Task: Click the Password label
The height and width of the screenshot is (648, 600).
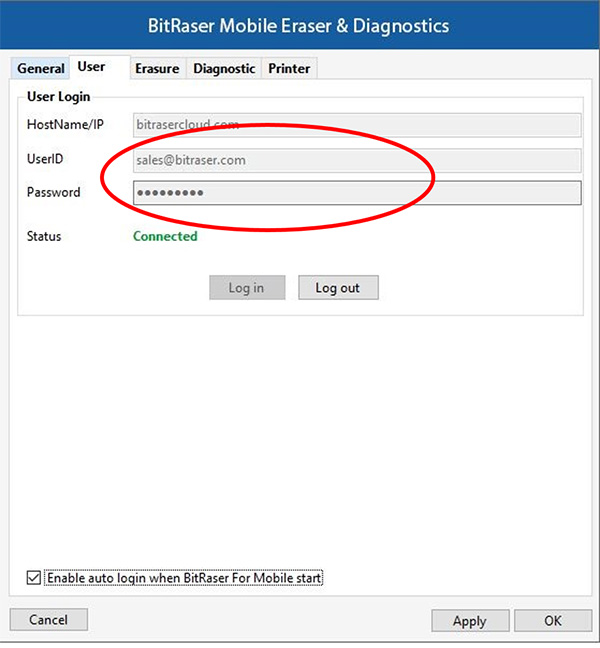Action: point(54,192)
